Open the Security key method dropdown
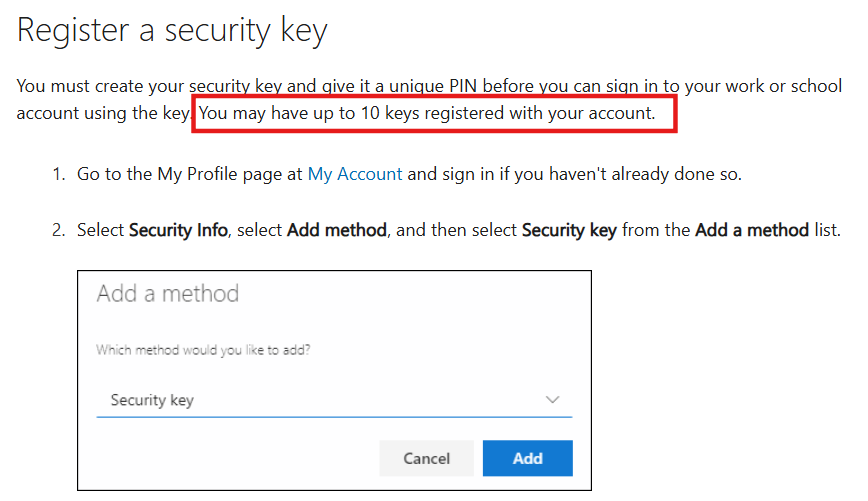The width and height of the screenshot is (868, 501). (320, 400)
